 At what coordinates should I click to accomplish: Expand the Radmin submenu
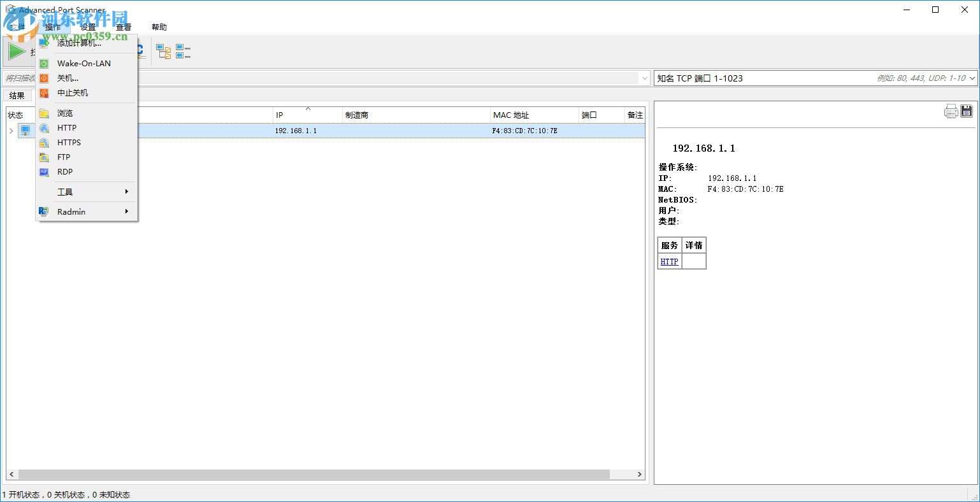pos(71,212)
